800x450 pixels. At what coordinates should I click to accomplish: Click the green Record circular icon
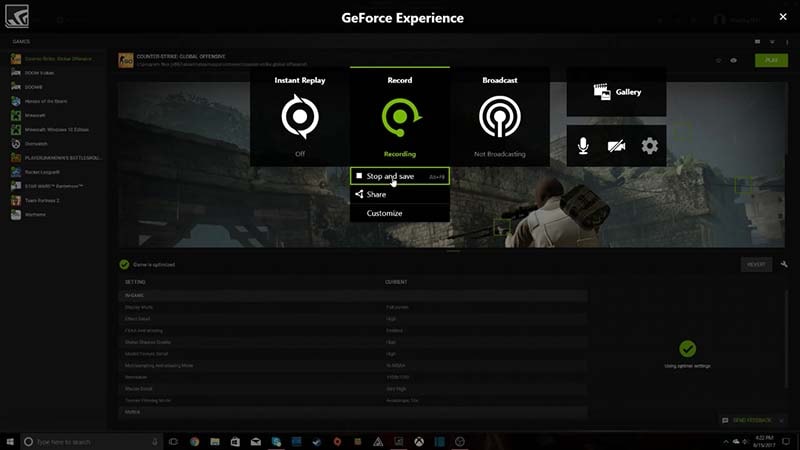point(401,117)
